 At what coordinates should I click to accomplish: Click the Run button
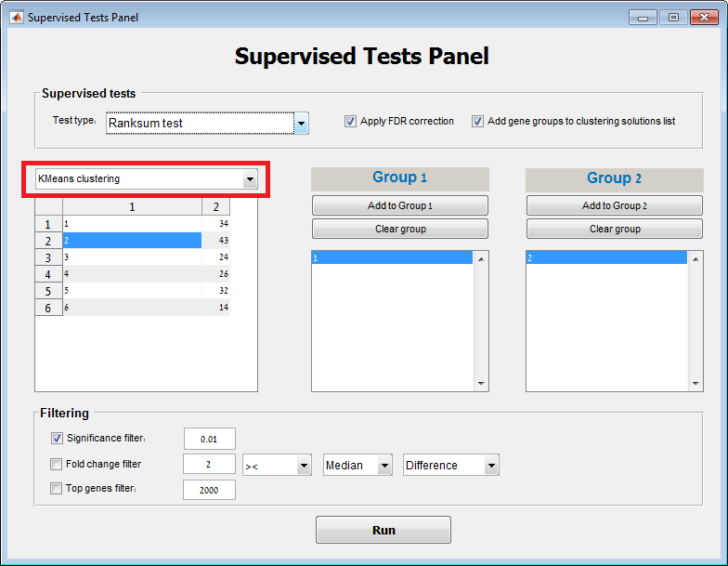pyautogui.click(x=383, y=530)
